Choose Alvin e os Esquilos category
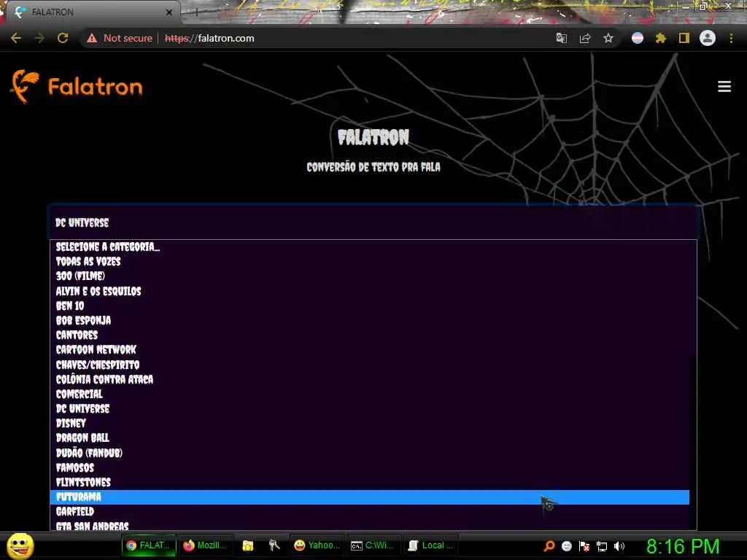 tap(370, 291)
